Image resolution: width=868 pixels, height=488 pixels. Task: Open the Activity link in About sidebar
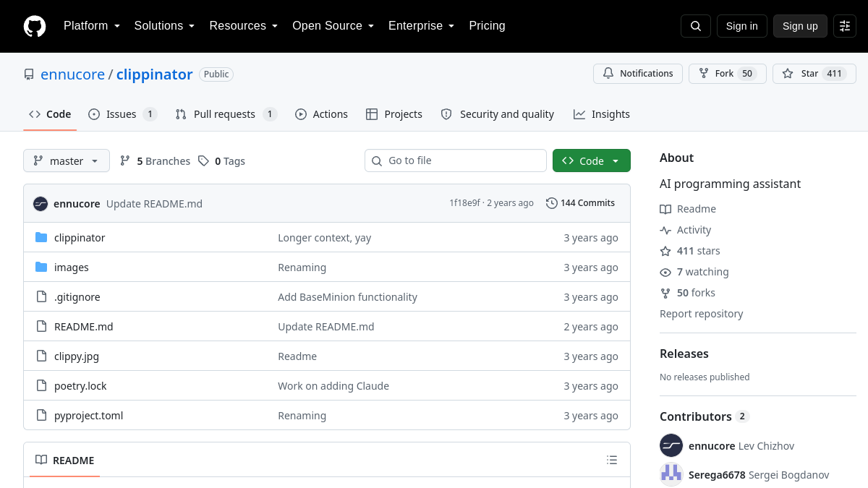click(x=686, y=230)
